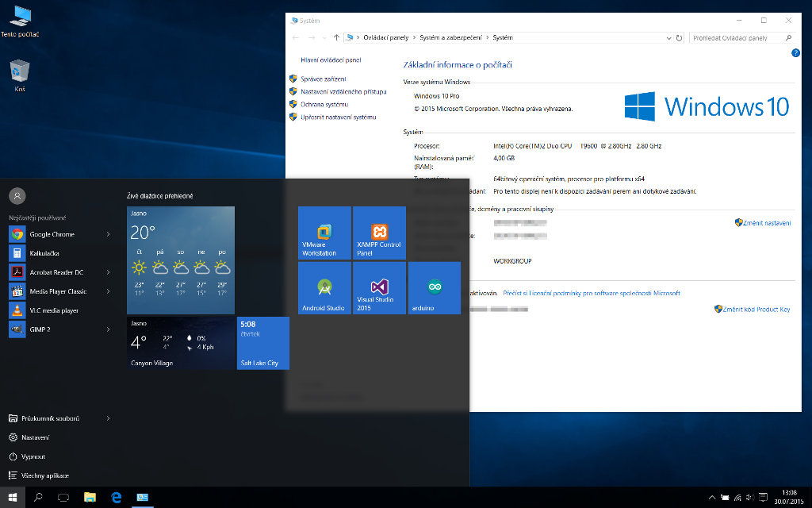Refresh the Systém window address bar
The height and width of the screenshot is (508, 812).
pos(680,38)
